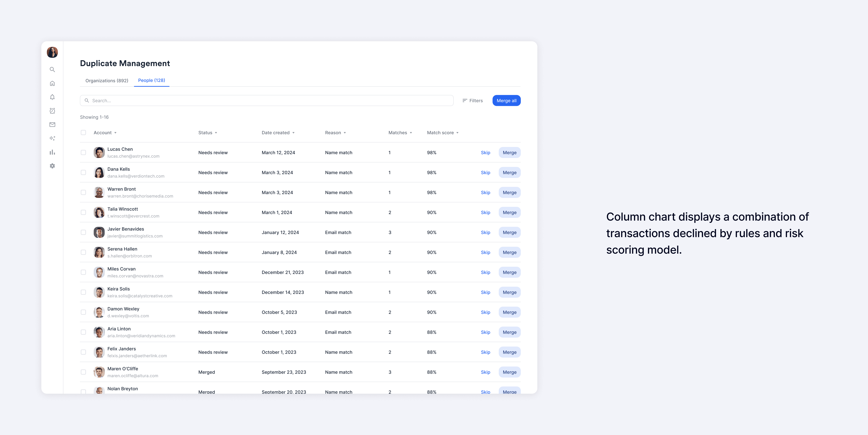Select the People (128) tab
868x435 pixels.
pyautogui.click(x=152, y=80)
